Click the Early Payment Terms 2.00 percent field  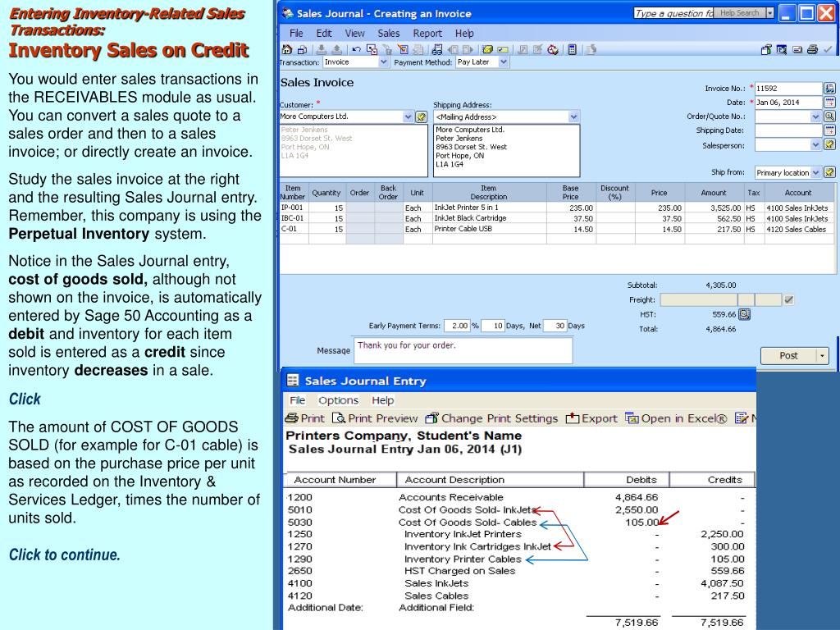click(x=457, y=326)
